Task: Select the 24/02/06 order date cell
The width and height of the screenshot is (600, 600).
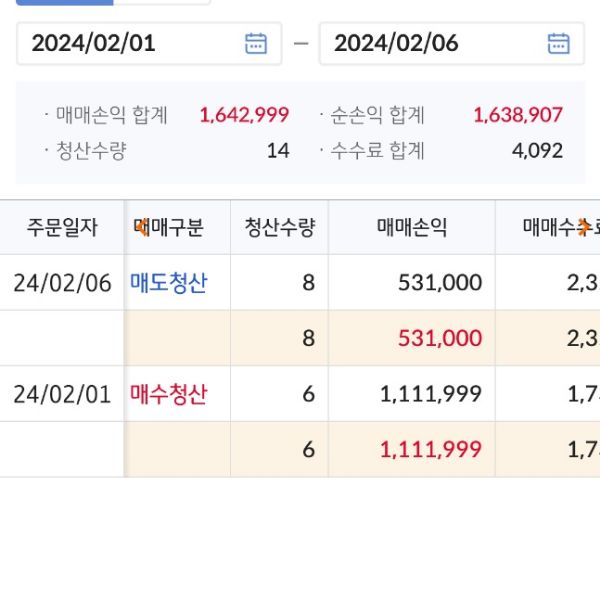Action: pyautogui.click(x=62, y=283)
